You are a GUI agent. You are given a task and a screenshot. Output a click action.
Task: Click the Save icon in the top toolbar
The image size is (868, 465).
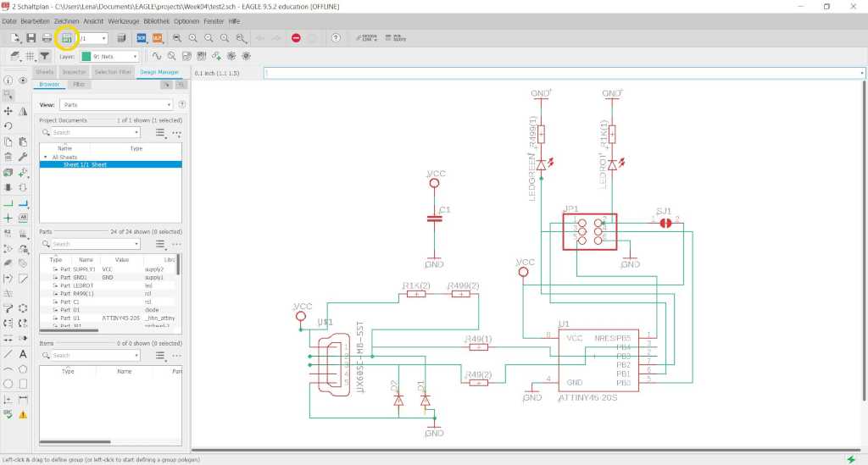coord(31,38)
